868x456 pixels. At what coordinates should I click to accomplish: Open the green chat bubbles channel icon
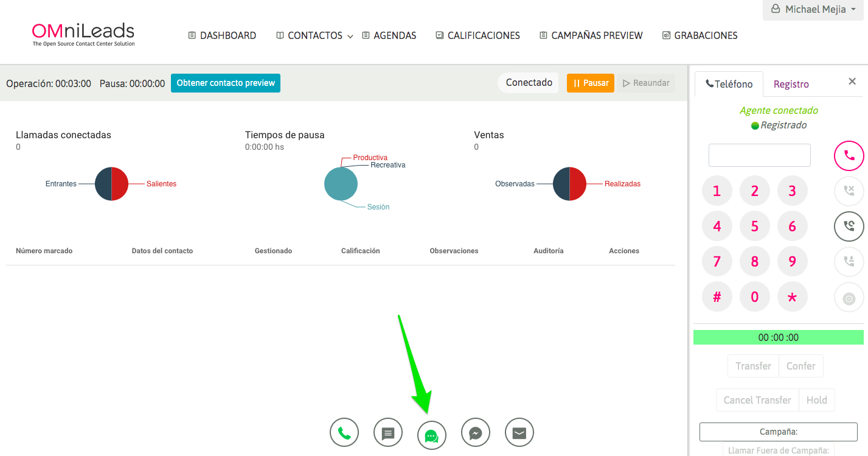click(432, 435)
